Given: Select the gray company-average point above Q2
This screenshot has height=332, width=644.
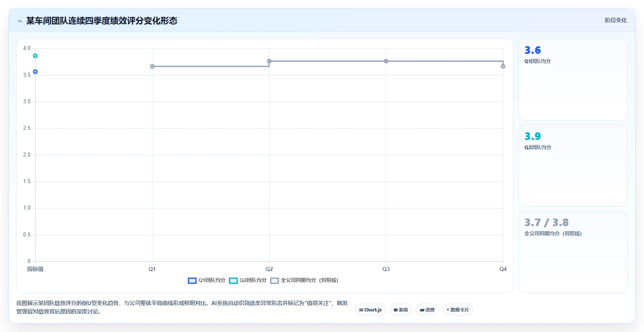Looking at the screenshot, I should coord(269,61).
